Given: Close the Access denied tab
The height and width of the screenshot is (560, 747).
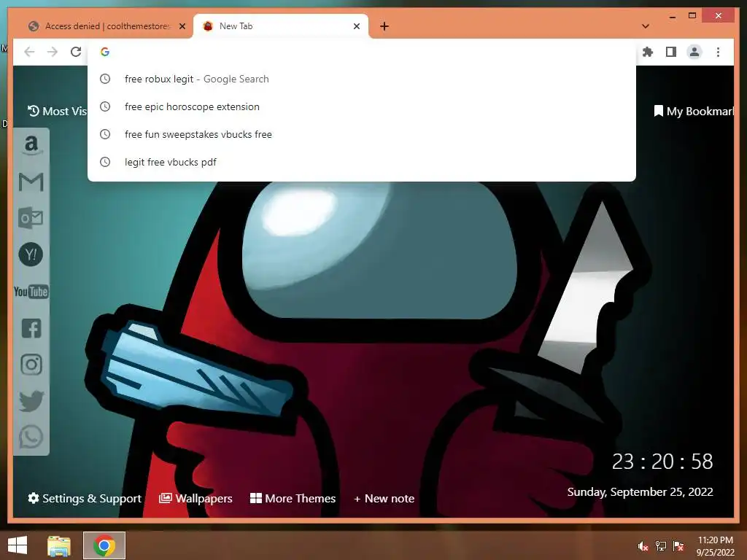Looking at the screenshot, I should (x=182, y=26).
